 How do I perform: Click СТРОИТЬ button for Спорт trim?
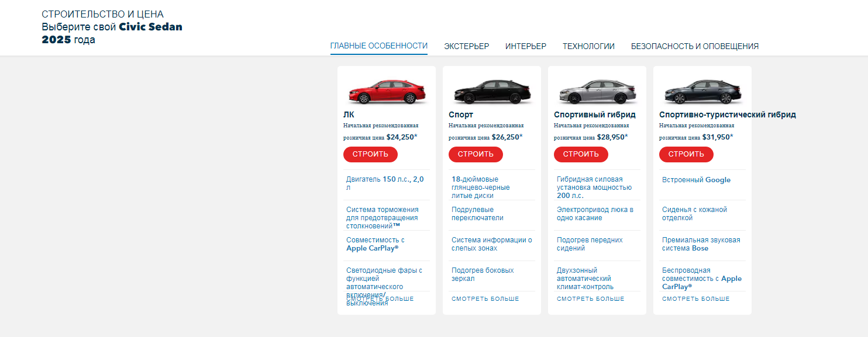tap(476, 154)
